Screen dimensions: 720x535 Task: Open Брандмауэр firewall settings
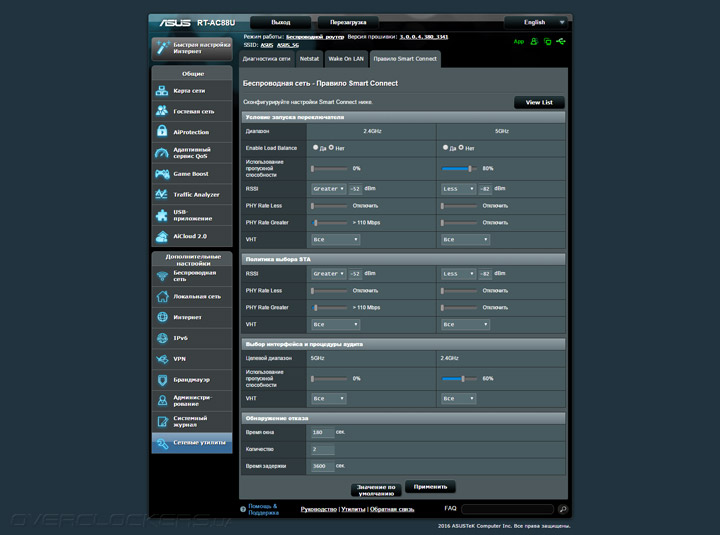[x=191, y=380]
